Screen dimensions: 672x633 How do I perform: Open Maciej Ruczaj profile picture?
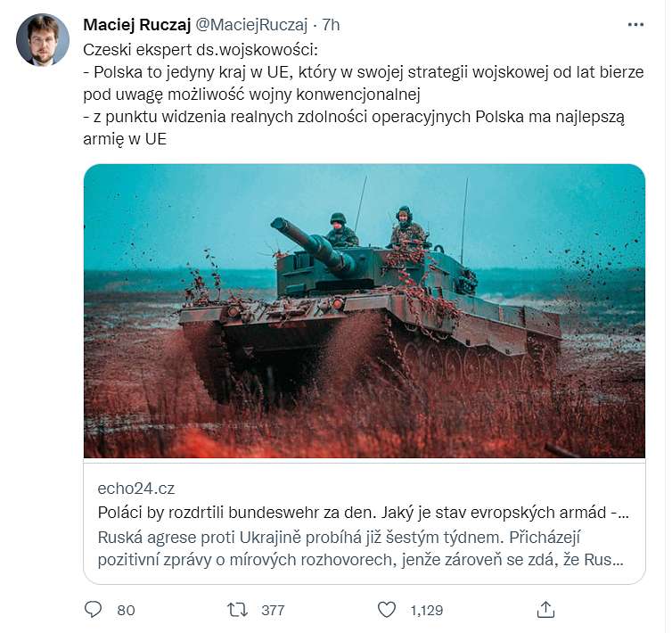tap(43, 40)
